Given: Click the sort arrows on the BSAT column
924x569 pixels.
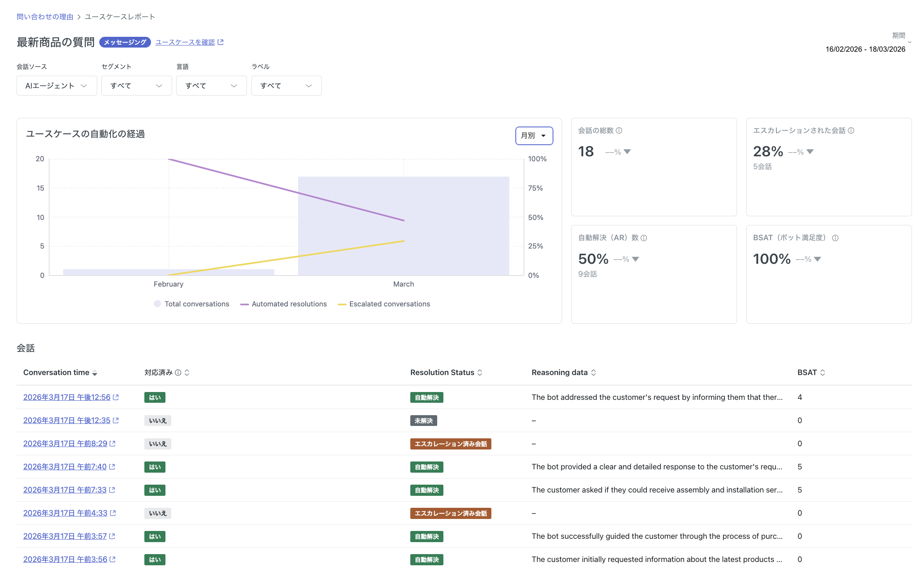Looking at the screenshot, I should (x=822, y=372).
